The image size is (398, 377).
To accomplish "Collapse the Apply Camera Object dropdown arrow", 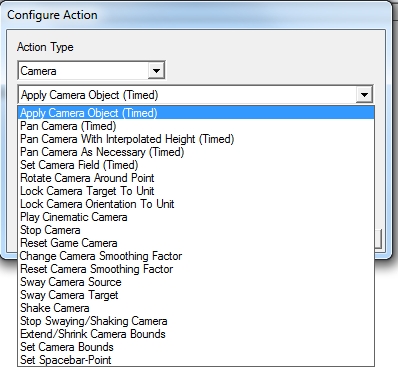I will coord(364,95).
